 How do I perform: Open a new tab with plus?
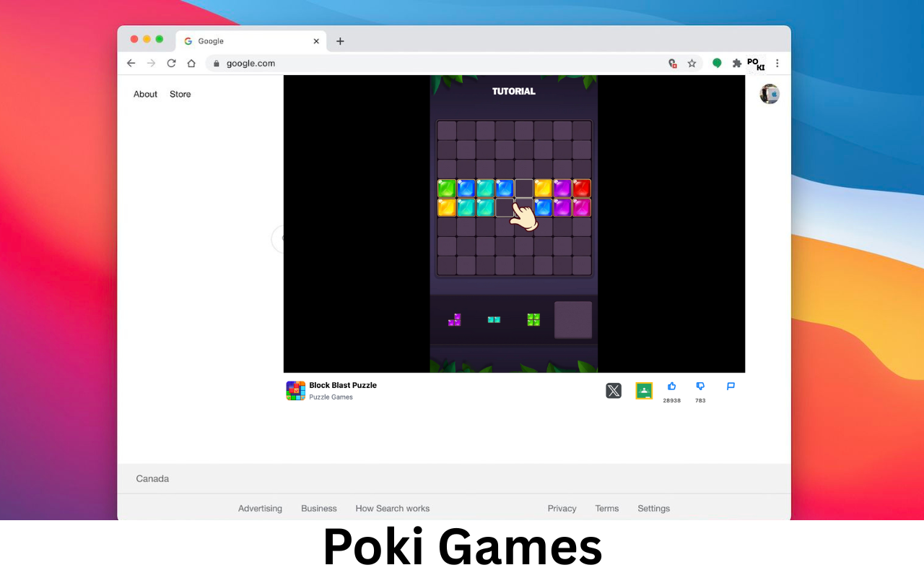[340, 41]
